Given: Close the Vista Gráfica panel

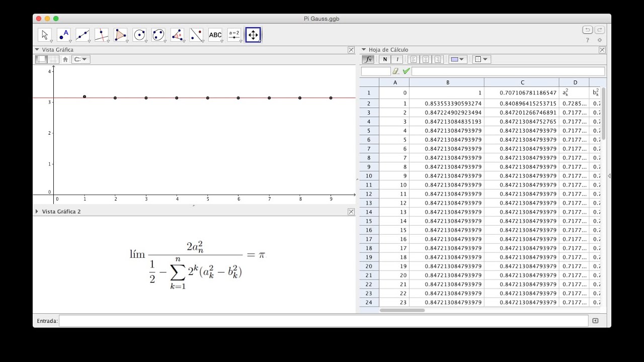Looking at the screenshot, I should click(351, 50).
